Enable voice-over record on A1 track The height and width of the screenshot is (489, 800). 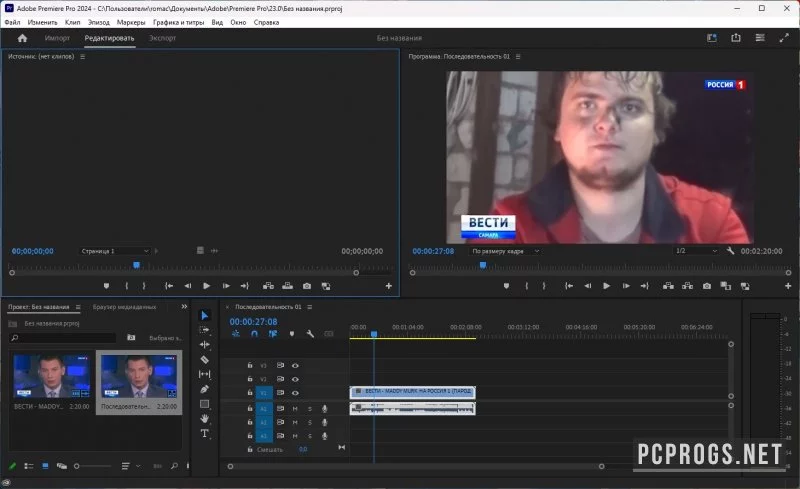324,408
